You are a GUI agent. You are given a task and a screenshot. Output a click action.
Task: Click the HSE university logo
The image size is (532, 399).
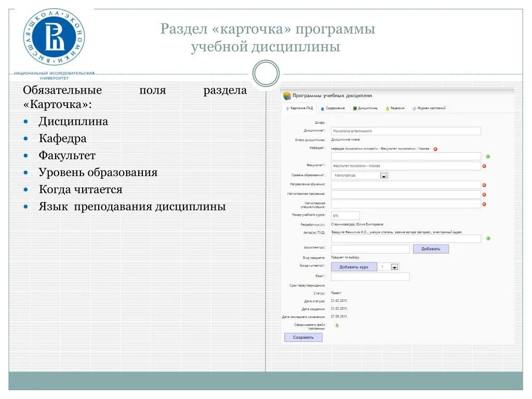click(x=54, y=37)
